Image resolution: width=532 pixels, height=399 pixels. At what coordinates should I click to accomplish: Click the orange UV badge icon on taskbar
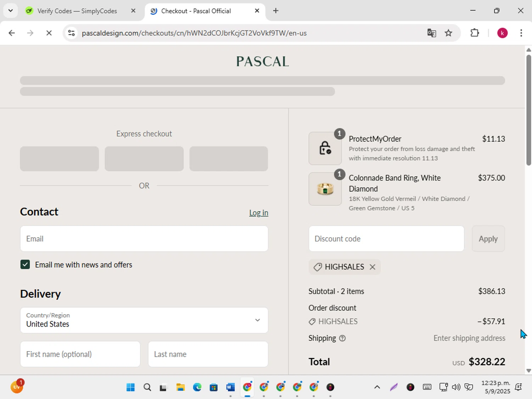click(x=17, y=387)
